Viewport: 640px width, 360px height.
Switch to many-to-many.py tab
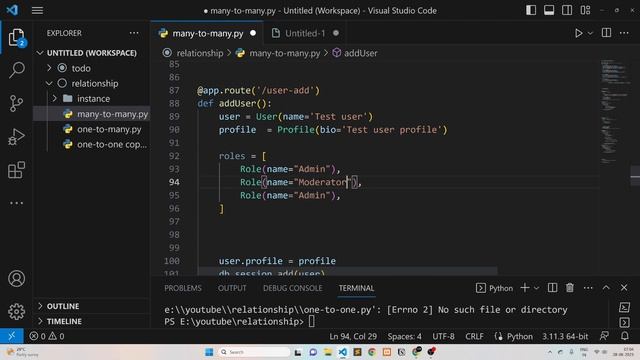[x=207, y=33]
